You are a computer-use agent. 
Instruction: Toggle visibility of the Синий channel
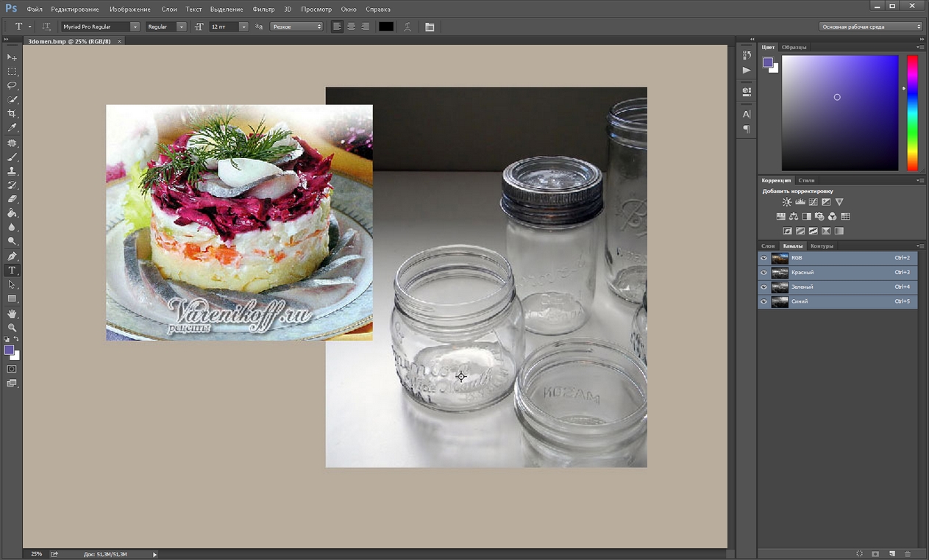point(764,301)
